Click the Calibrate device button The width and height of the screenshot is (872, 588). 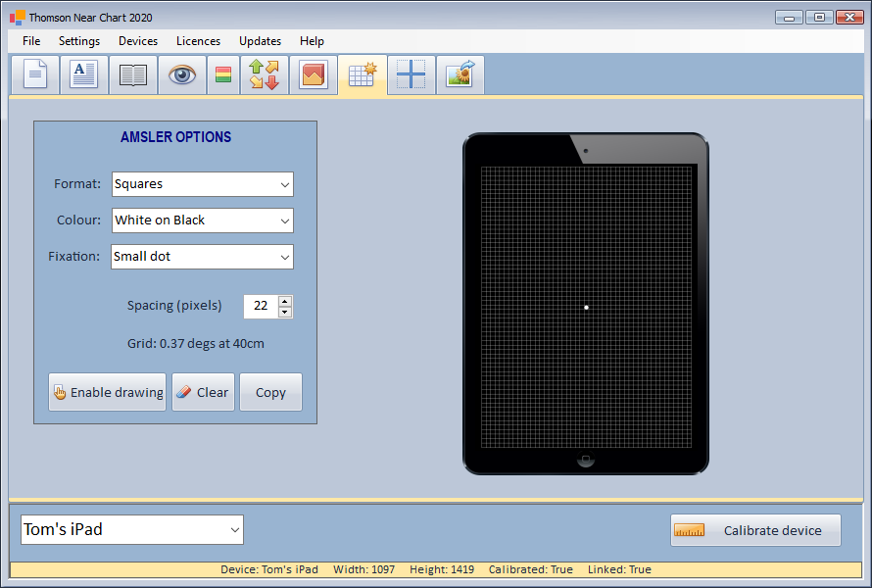[x=755, y=530]
